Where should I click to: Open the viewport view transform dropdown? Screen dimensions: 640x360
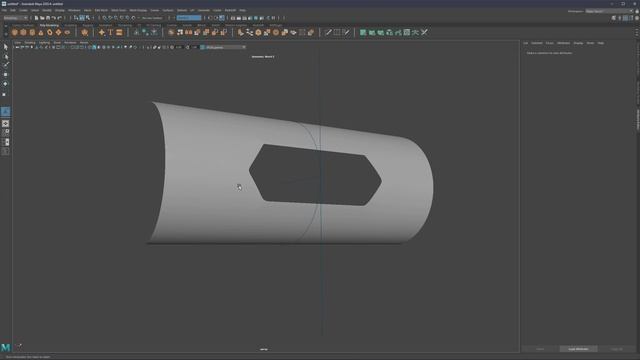(x=225, y=47)
